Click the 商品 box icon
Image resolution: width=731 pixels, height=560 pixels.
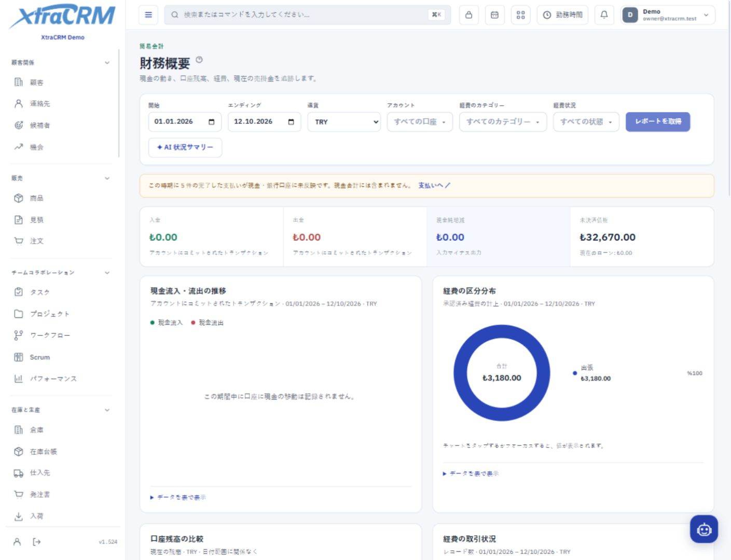[x=19, y=198]
